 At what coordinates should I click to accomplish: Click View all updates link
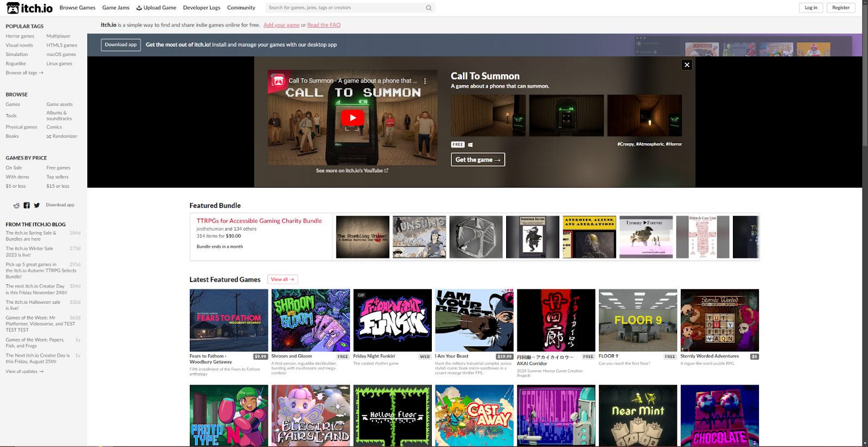[24, 372]
